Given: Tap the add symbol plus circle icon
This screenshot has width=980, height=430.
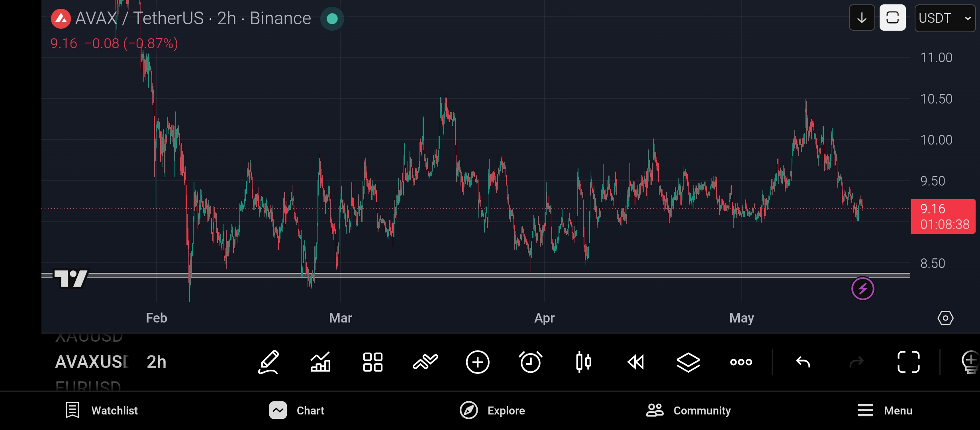Looking at the screenshot, I should pos(478,362).
